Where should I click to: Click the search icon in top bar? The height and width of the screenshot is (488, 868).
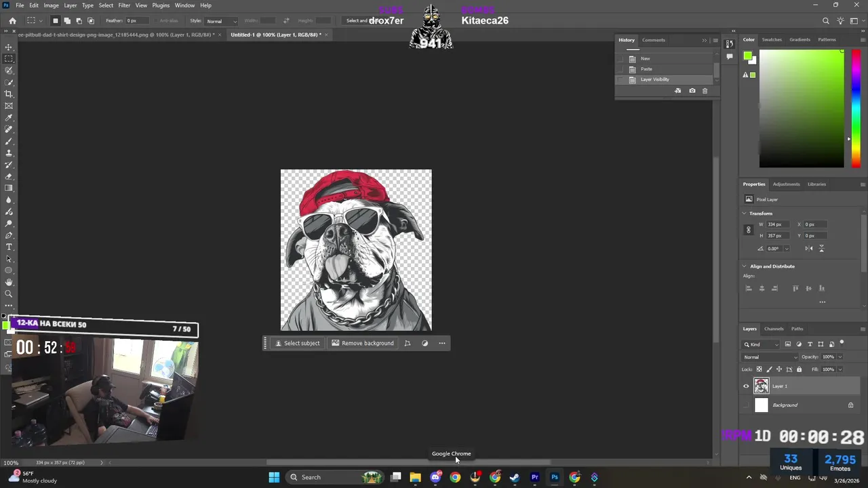(x=825, y=21)
